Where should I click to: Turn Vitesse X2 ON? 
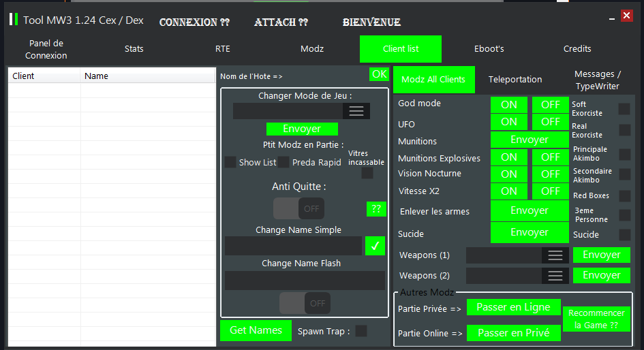tap(509, 191)
